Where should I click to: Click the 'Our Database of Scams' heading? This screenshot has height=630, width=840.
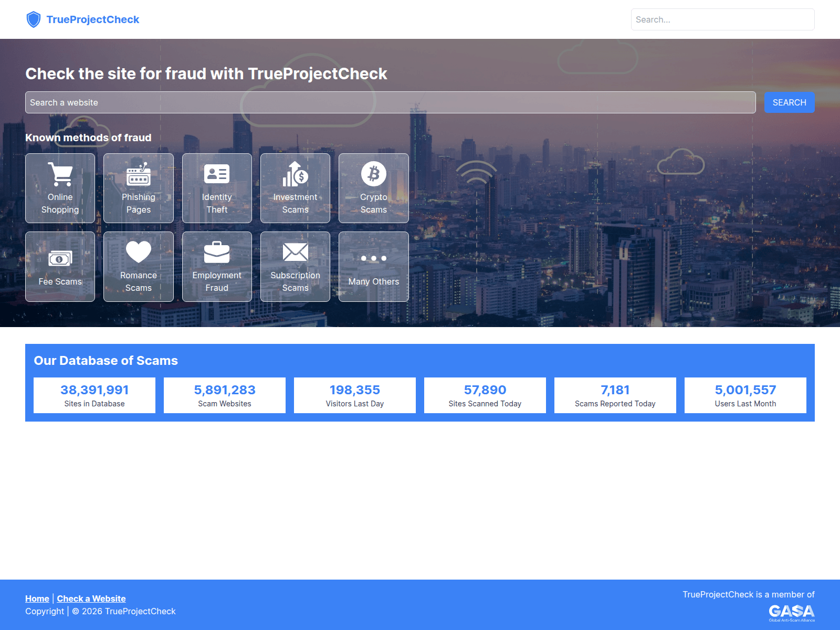click(x=106, y=361)
